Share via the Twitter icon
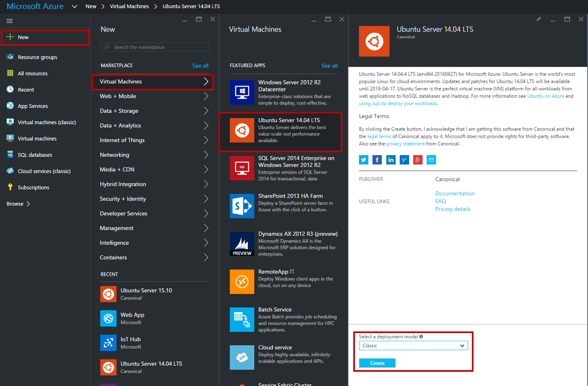This screenshot has width=588, height=386. [363, 160]
